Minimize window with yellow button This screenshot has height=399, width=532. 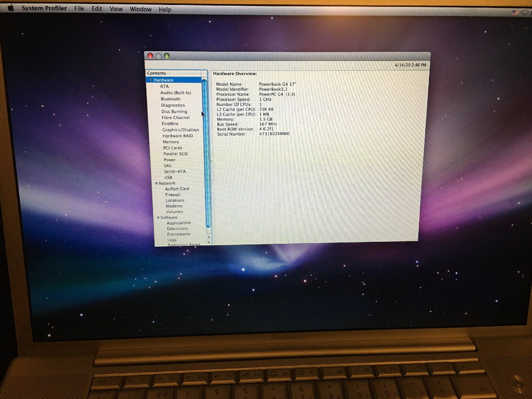pyautogui.click(x=159, y=56)
